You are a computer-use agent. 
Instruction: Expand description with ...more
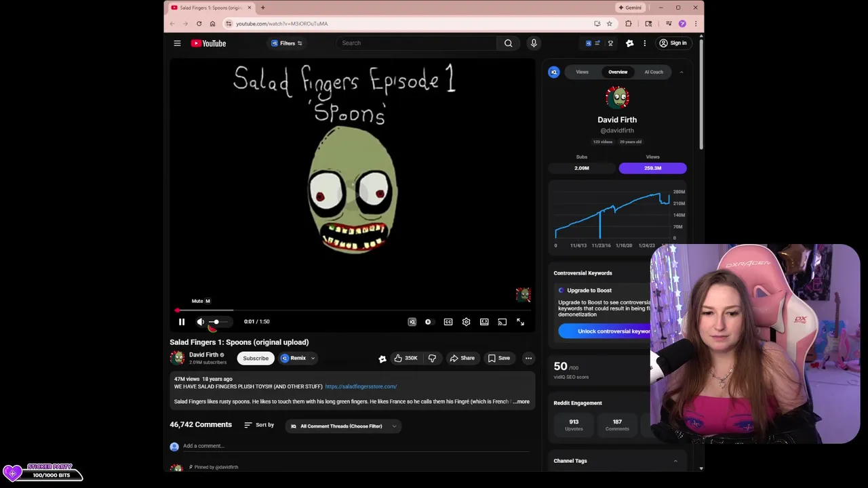(521, 401)
